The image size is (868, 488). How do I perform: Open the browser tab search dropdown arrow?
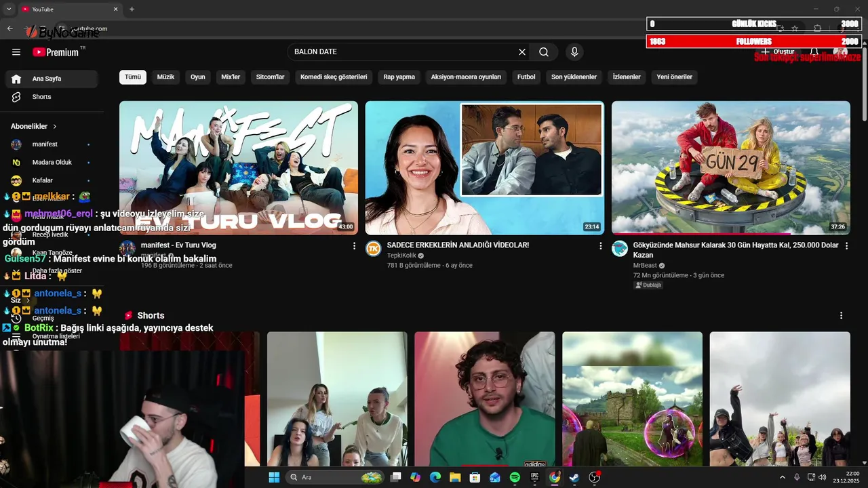point(9,9)
